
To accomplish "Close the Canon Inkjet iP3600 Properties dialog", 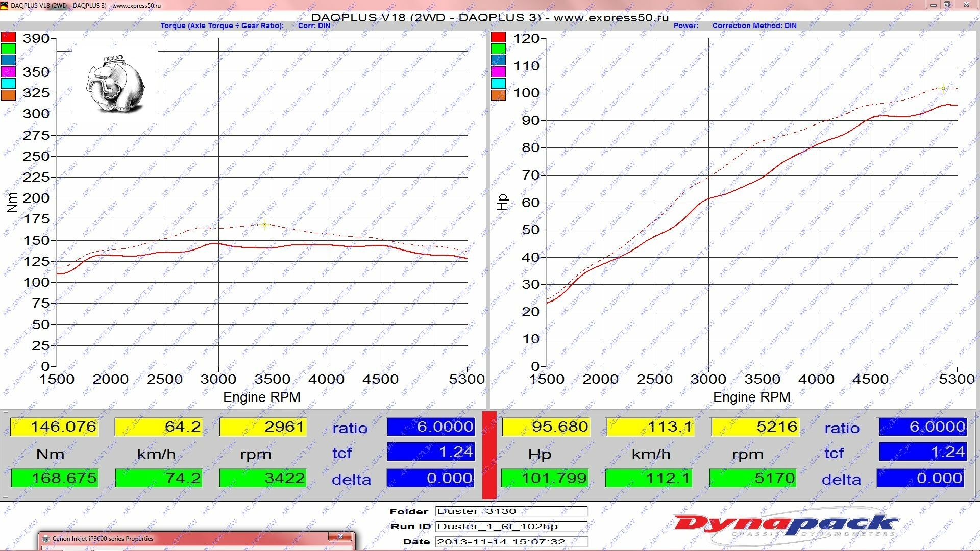I will click(x=340, y=537).
